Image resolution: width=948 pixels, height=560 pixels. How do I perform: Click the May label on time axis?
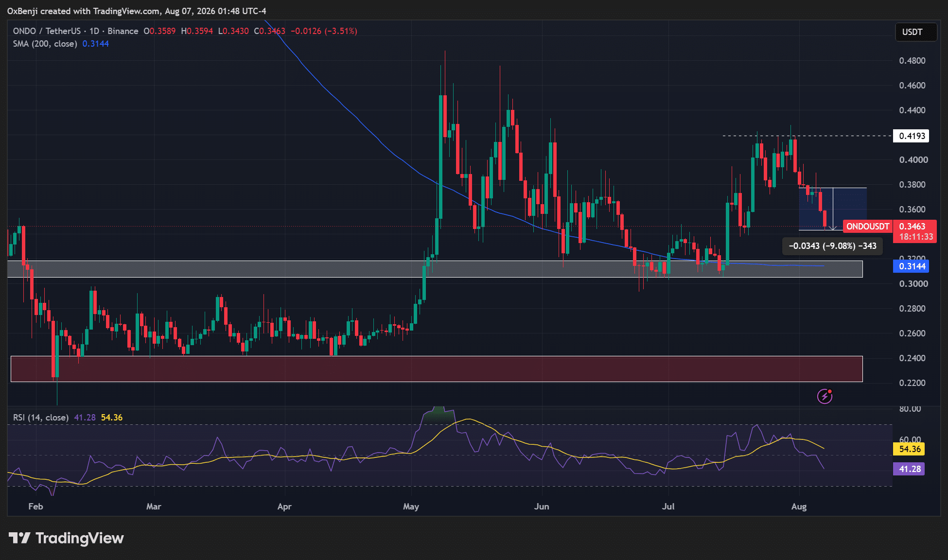pyautogui.click(x=411, y=507)
